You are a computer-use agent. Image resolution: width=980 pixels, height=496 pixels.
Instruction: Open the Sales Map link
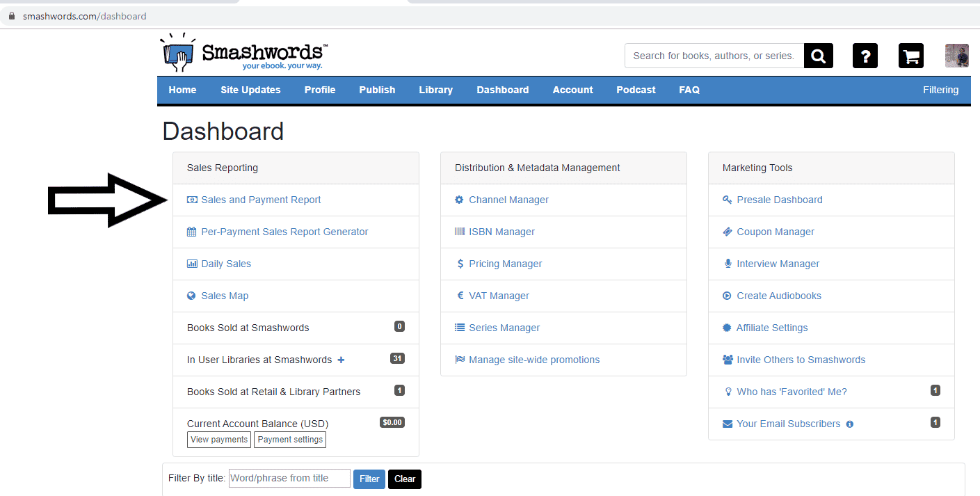(x=225, y=296)
